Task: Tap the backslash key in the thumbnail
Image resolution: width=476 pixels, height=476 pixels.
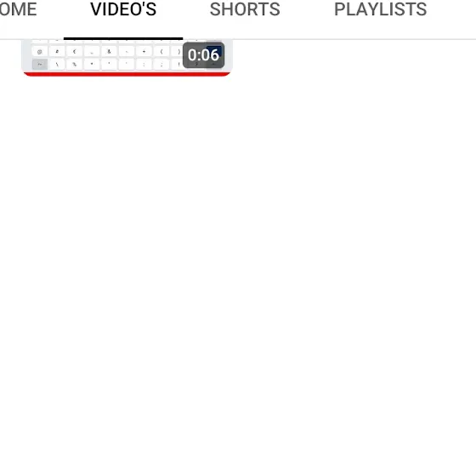Action: (x=57, y=65)
